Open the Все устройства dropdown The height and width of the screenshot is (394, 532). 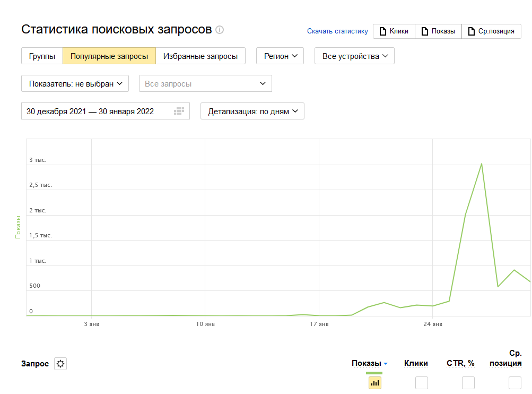tap(354, 56)
